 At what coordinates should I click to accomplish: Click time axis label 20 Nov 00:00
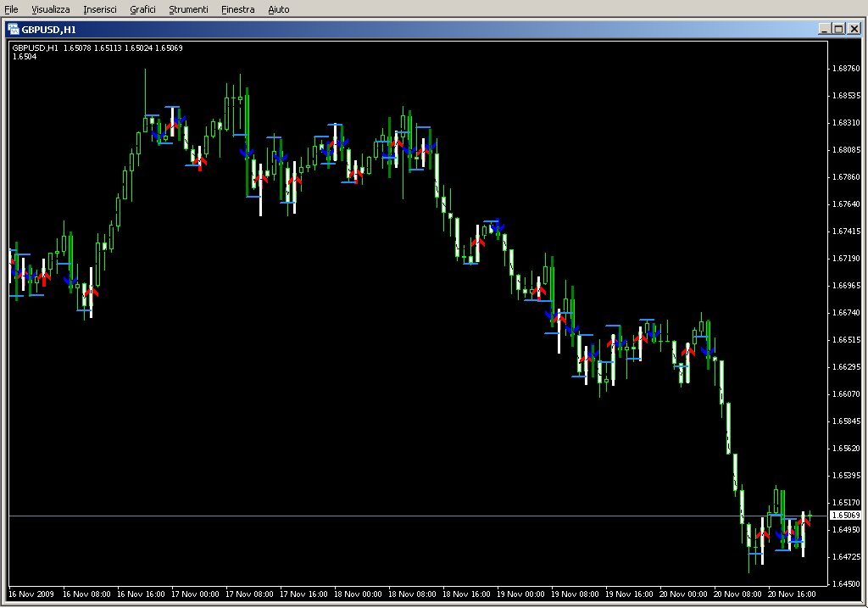click(x=683, y=594)
